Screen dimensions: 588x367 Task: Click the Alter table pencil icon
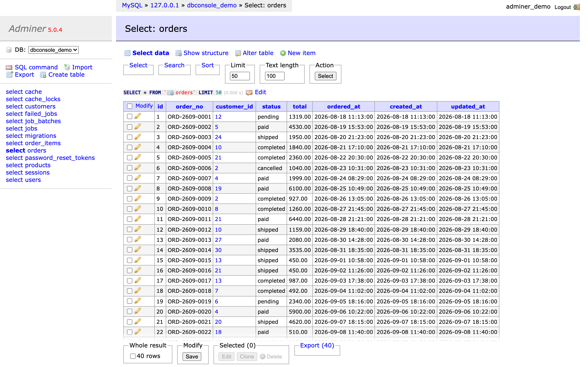point(238,53)
